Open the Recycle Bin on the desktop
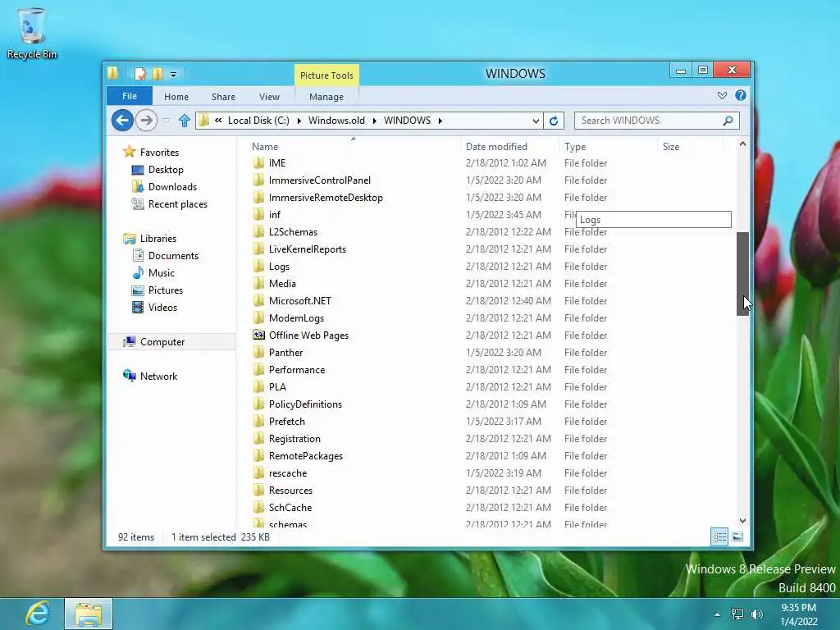Viewport: 840px width, 630px height. (x=32, y=33)
